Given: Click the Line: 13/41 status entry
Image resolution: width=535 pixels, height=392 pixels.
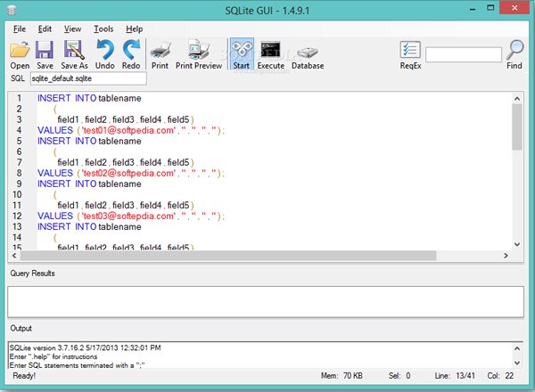Looking at the screenshot, I should pos(455,376).
